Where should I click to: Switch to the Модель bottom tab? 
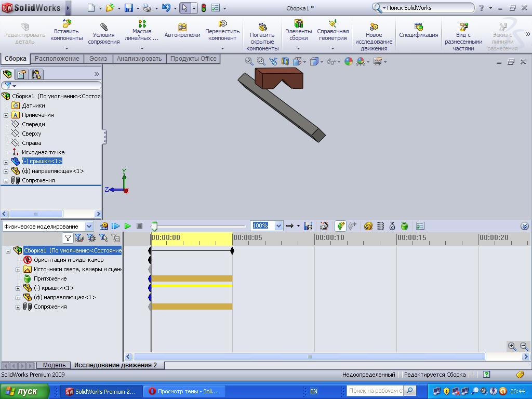click(x=54, y=365)
